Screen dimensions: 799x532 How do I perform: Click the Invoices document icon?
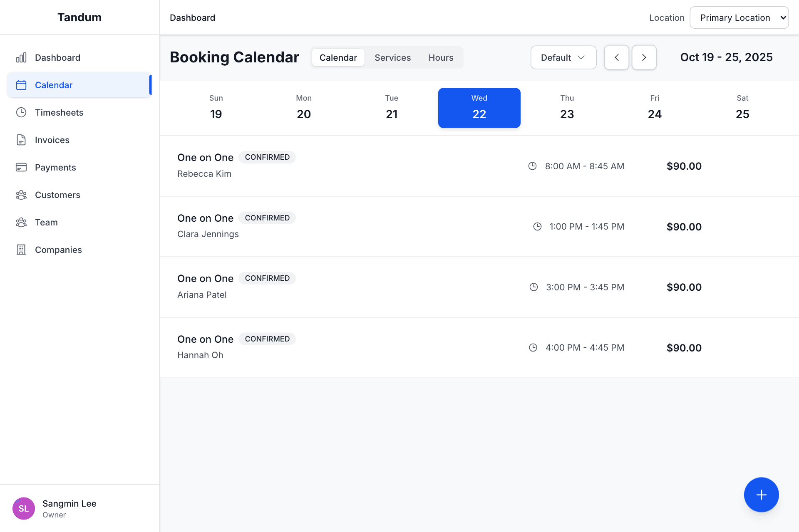coord(21,140)
